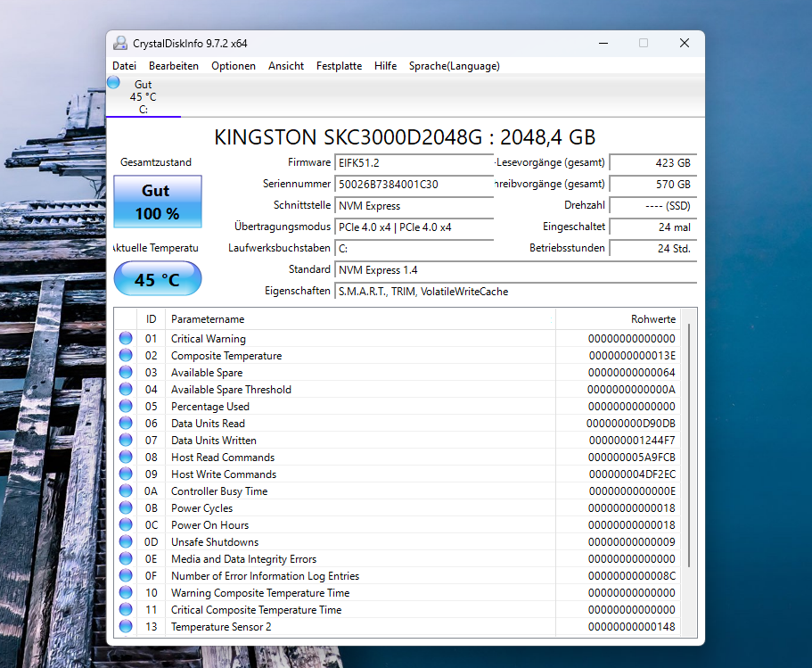This screenshot has width=812, height=668.
Task: Click the Seriennummer field value
Action: click(x=414, y=184)
